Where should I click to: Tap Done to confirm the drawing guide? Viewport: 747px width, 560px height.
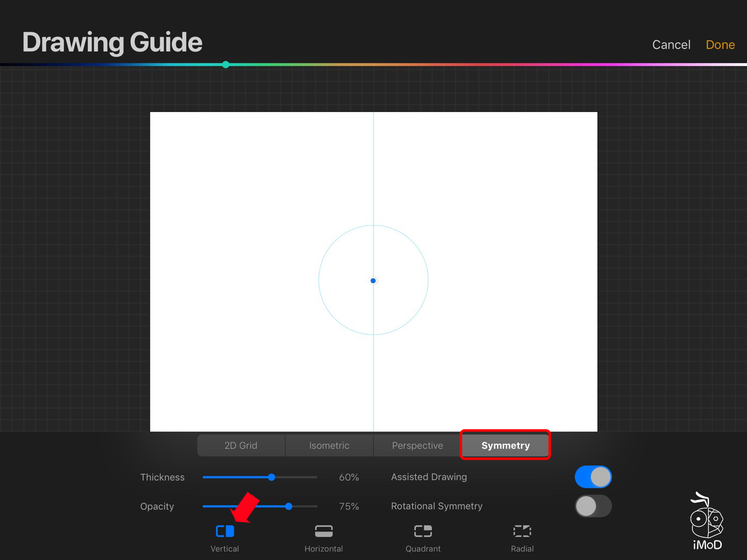coord(720,45)
